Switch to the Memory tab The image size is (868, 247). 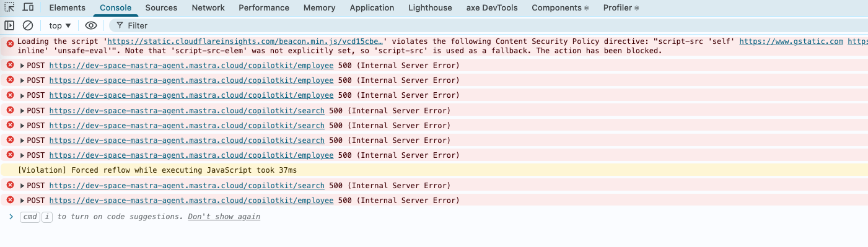(319, 8)
